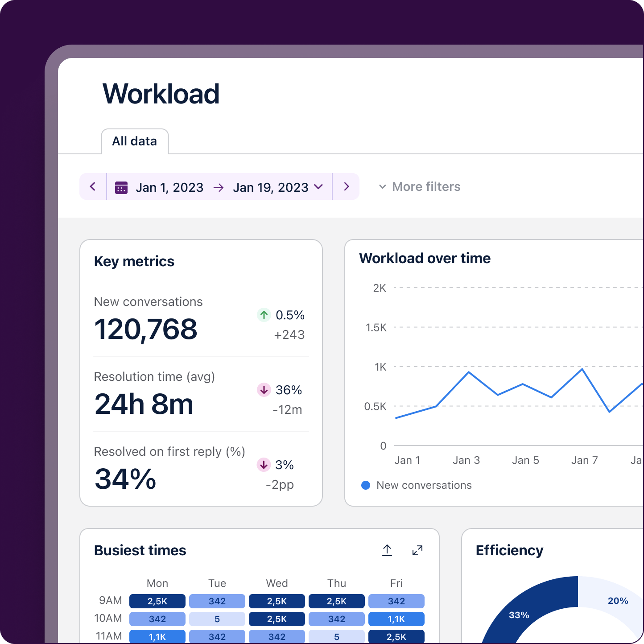Click the 24h 8m resolution time value

point(144,404)
